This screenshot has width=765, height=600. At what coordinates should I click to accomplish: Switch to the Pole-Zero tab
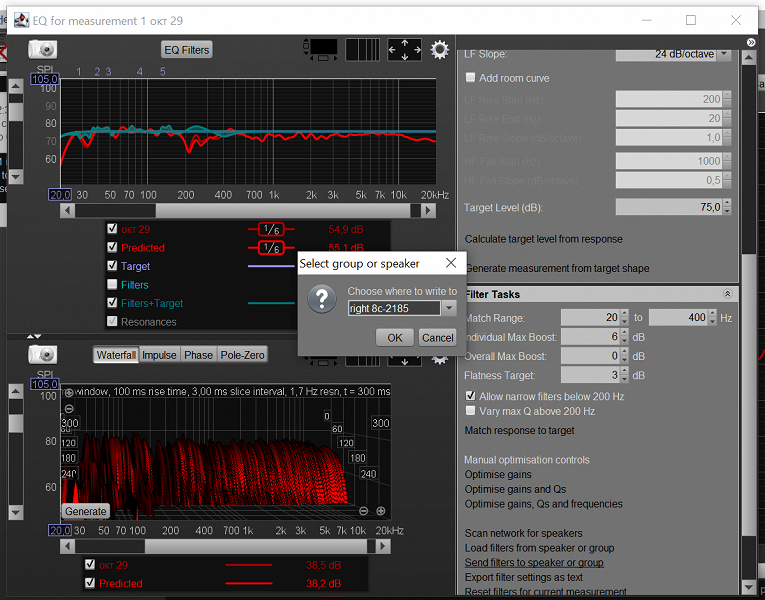[x=242, y=355]
